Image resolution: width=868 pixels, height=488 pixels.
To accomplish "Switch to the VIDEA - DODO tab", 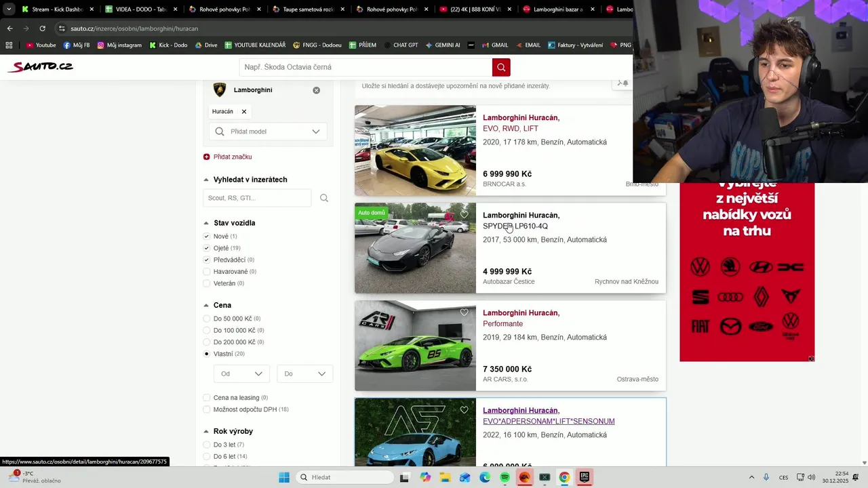I will tap(140, 9).
